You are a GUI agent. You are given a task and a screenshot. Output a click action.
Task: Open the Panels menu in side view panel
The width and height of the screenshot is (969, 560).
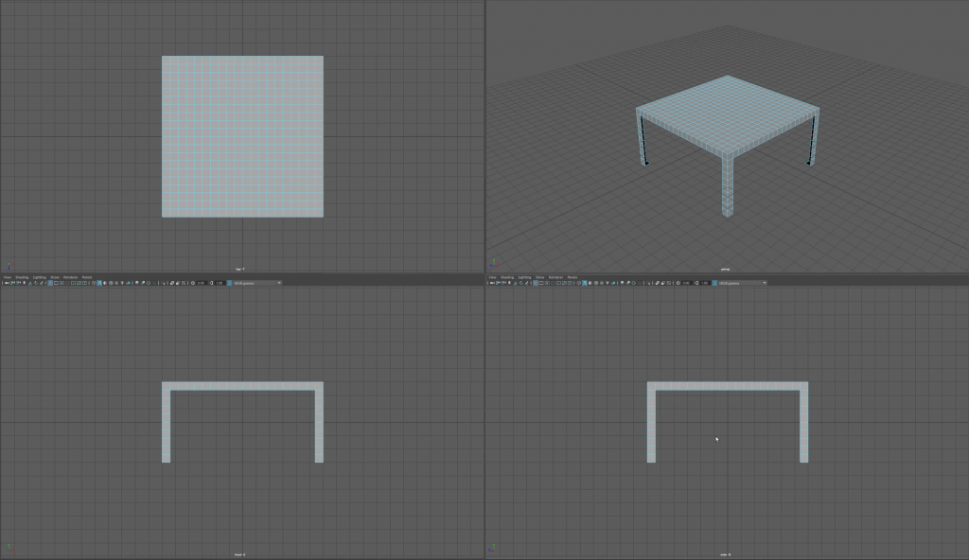click(x=573, y=277)
